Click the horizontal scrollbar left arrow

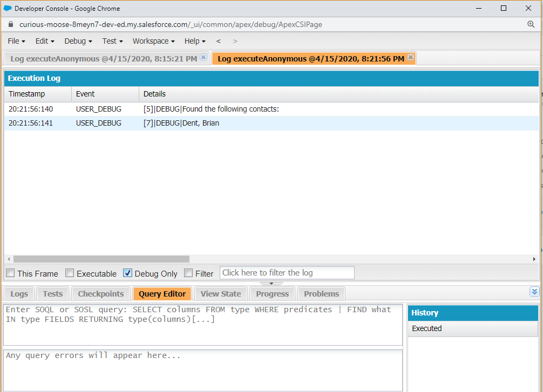tap(9, 259)
